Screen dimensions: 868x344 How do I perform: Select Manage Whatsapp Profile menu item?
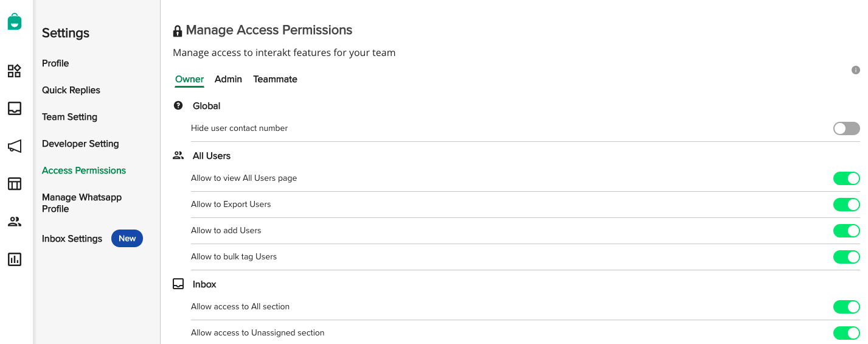pyautogui.click(x=82, y=203)
